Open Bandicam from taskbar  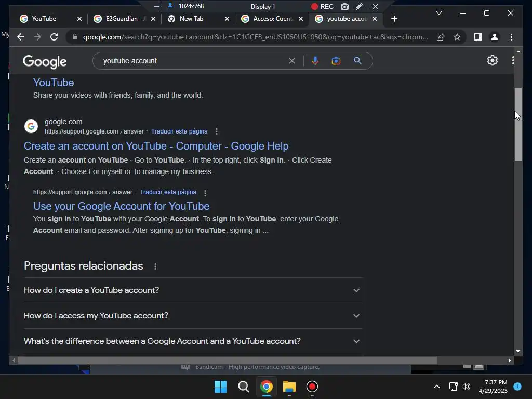[x=312, y=387]
